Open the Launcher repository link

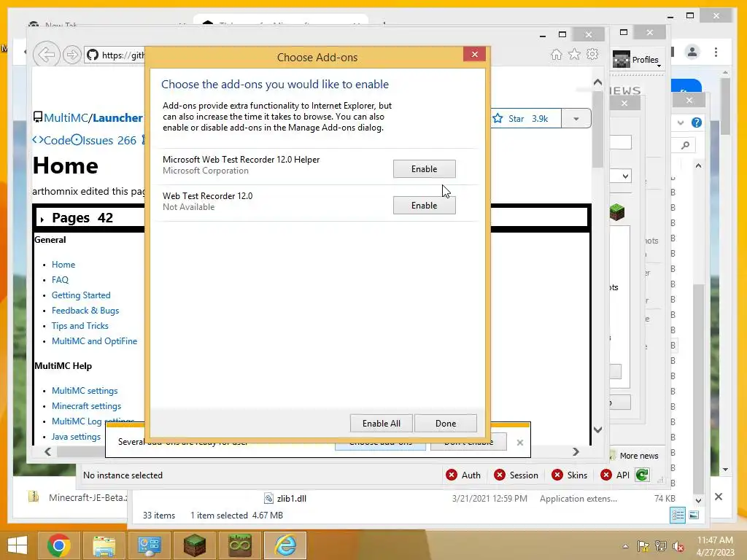point(117,117)
